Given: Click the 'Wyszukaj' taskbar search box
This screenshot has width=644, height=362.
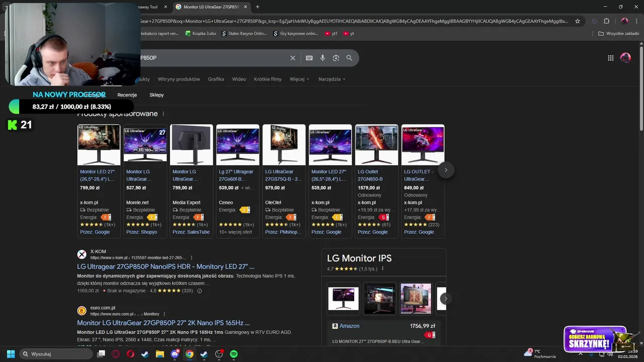Looking at the screenshot, I should (x=56, y=354).
